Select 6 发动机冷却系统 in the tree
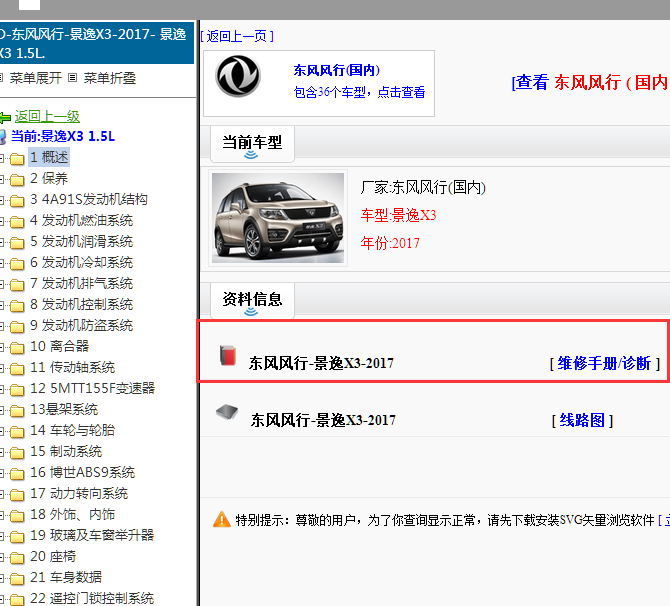 pos(82,262)
